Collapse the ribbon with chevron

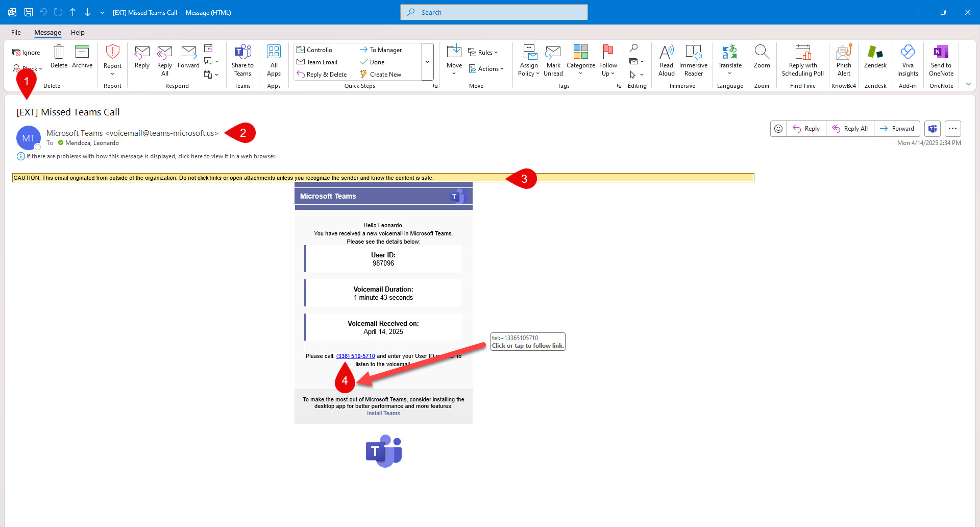click(x=968, y=84)
